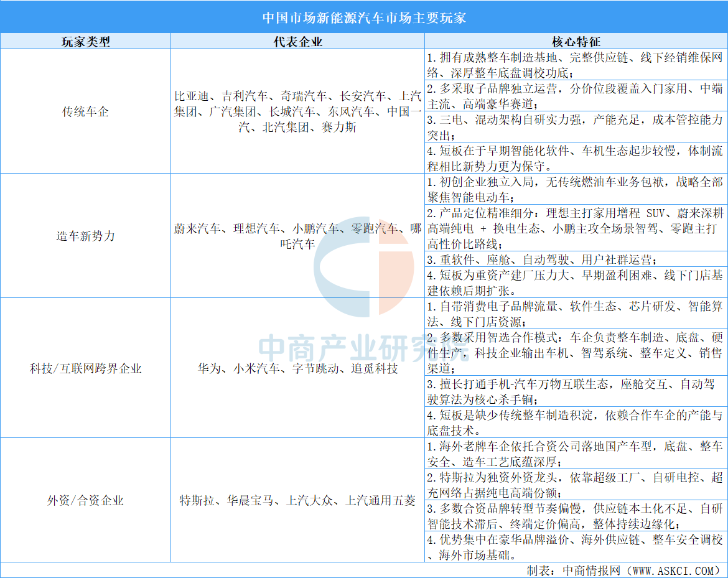
Task: Click the cell starting 3.三电、混动架构自研
Action: tap(576, 127)
